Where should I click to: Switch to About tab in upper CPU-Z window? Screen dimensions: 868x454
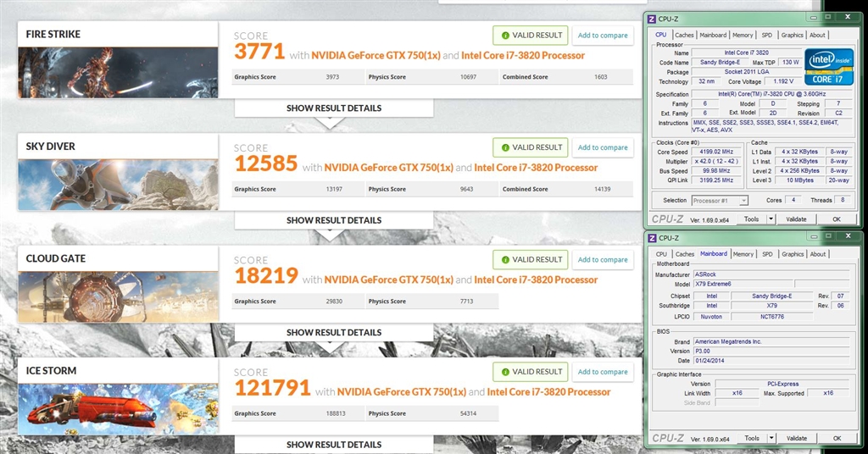[817, 35]
